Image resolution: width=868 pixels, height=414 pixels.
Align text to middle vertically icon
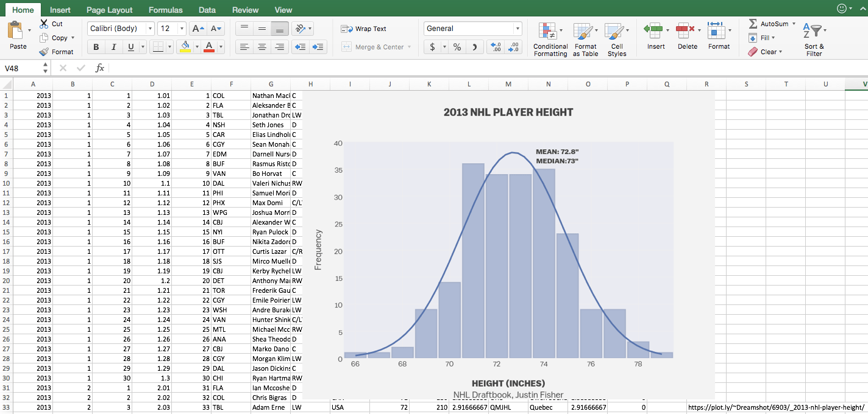coord(262,29)
